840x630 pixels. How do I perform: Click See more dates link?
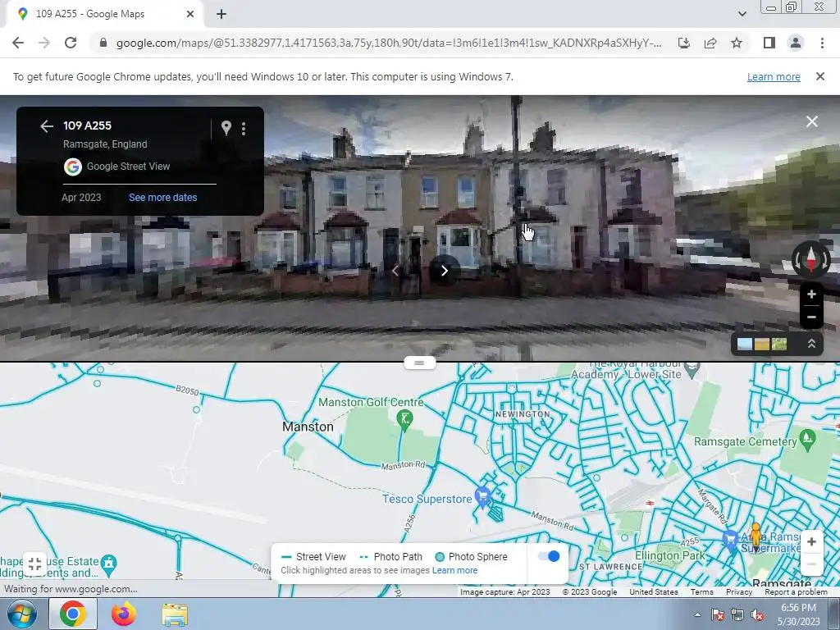(163, 197)
